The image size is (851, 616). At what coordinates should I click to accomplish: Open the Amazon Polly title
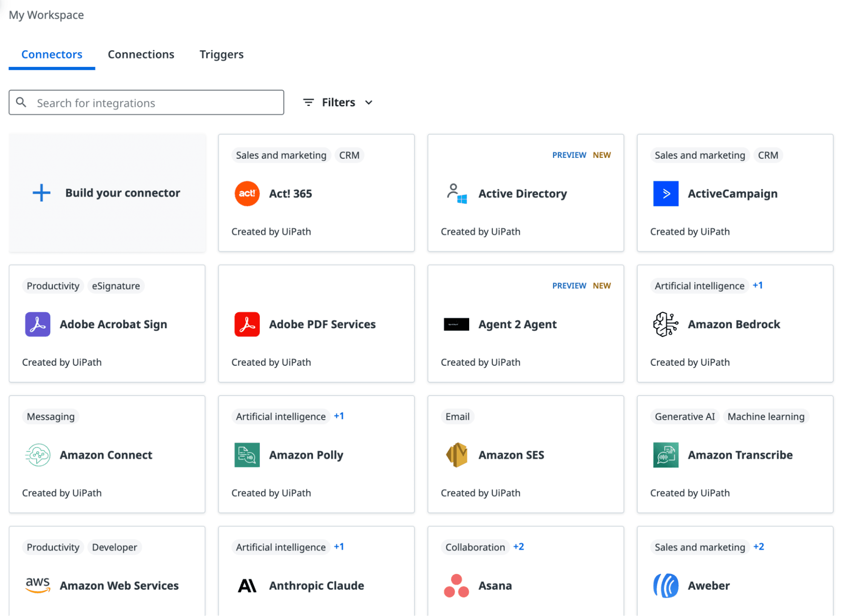point(306,455)
